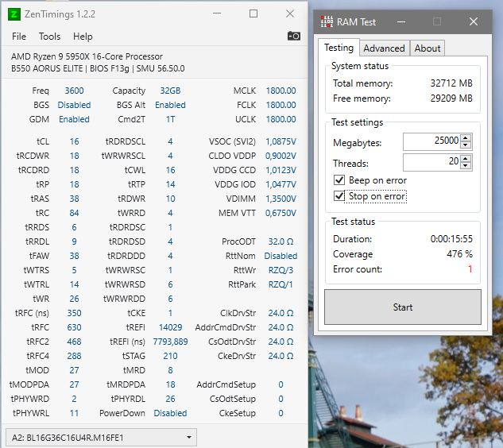The width and height of the screenshot is (503, 448).
Task: Click the tSTAG value 210
Action: 170,356
